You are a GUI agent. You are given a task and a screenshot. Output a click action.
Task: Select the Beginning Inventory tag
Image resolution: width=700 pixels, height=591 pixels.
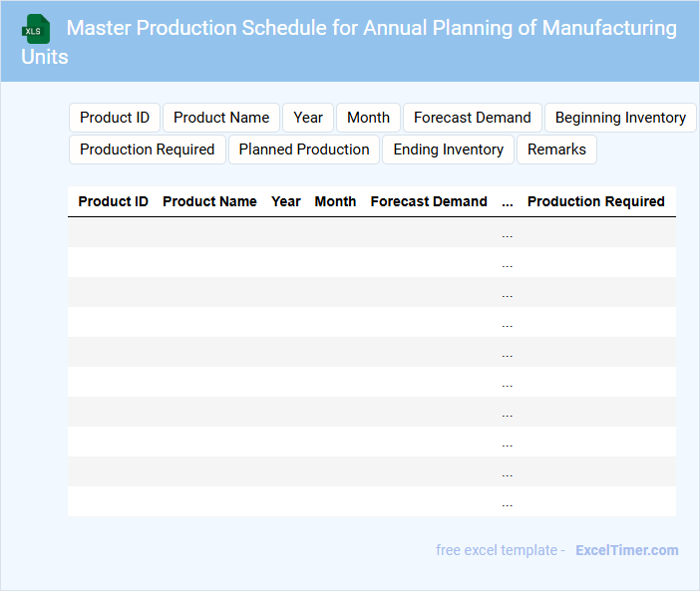coord(620,118)
